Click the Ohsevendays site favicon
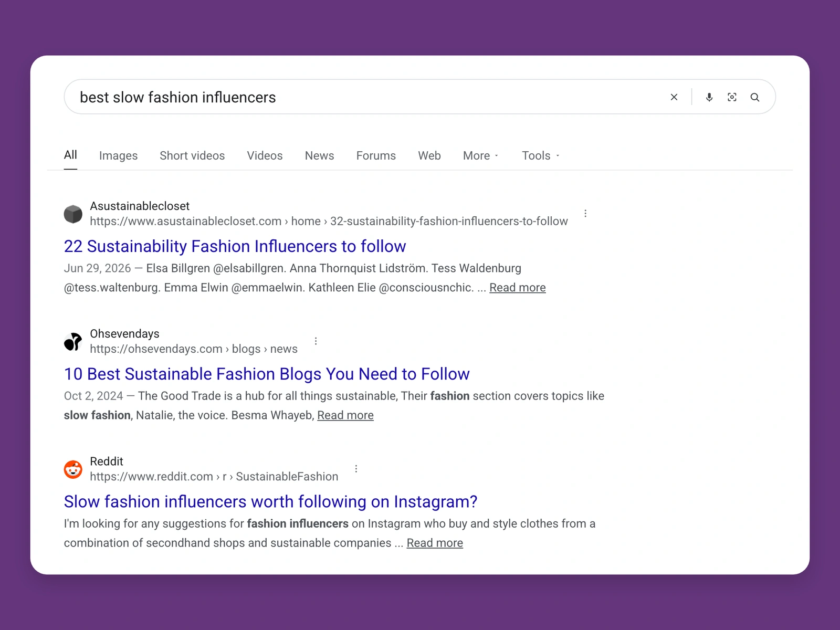This screenshot has height=630, width=840. click(73, 341)
